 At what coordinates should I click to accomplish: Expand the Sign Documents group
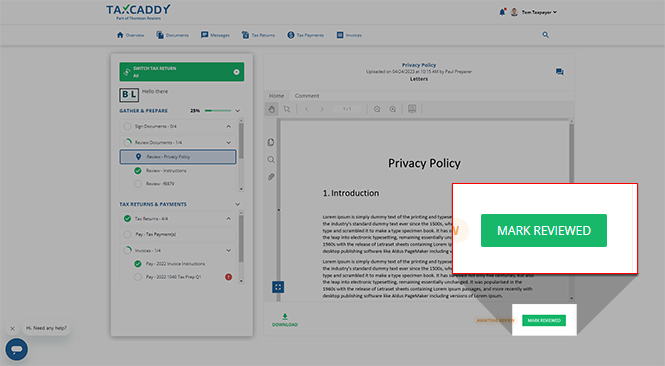pyautogui.click(x=229, y=126)
